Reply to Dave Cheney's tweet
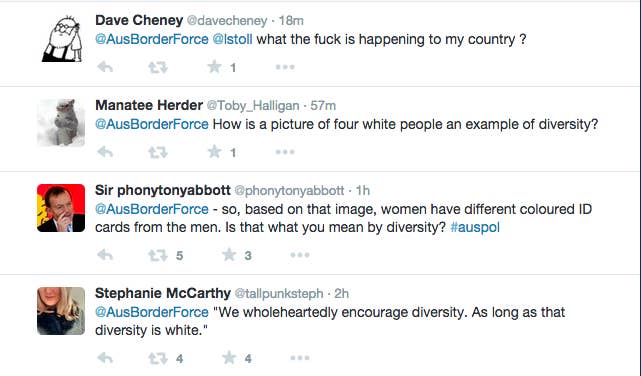The width and height of the screenshot is (641, 376). coord(105,67)
